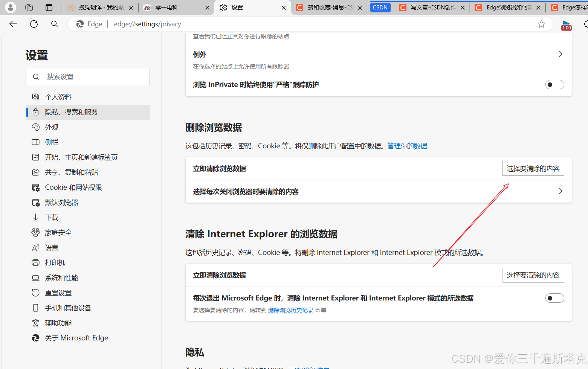Screen dimensions: 588x369
Task: Click the 搜索设置 search field
Action: [87, 76]
